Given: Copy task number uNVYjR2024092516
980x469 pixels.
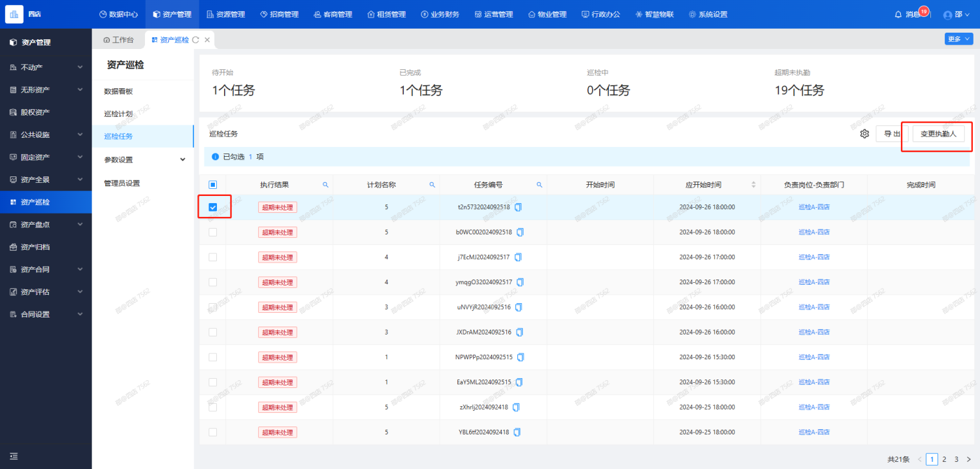Looking at the screenshot, I should (x=519, y=307).
